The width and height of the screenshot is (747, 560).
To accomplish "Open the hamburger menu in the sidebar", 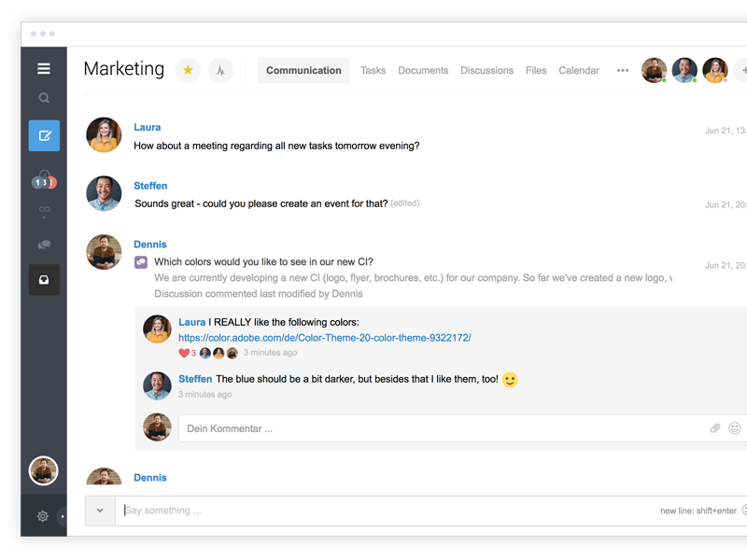I will [x=44, y=68].
